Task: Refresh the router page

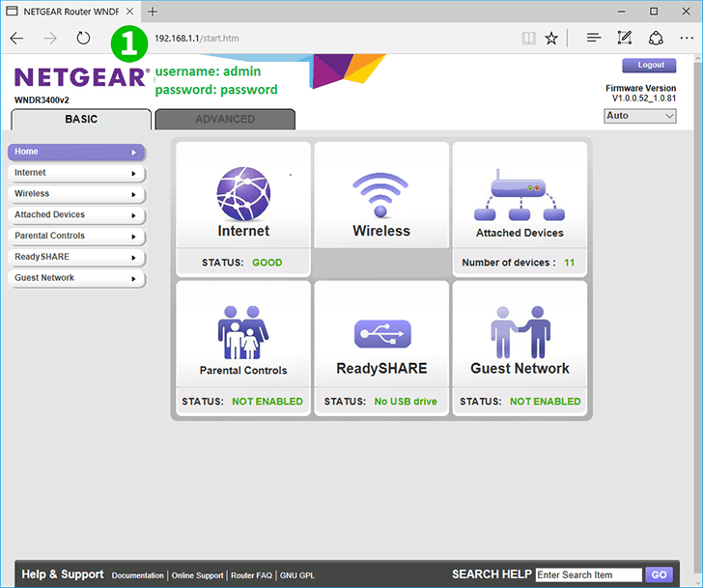Action: coord(83,39)
